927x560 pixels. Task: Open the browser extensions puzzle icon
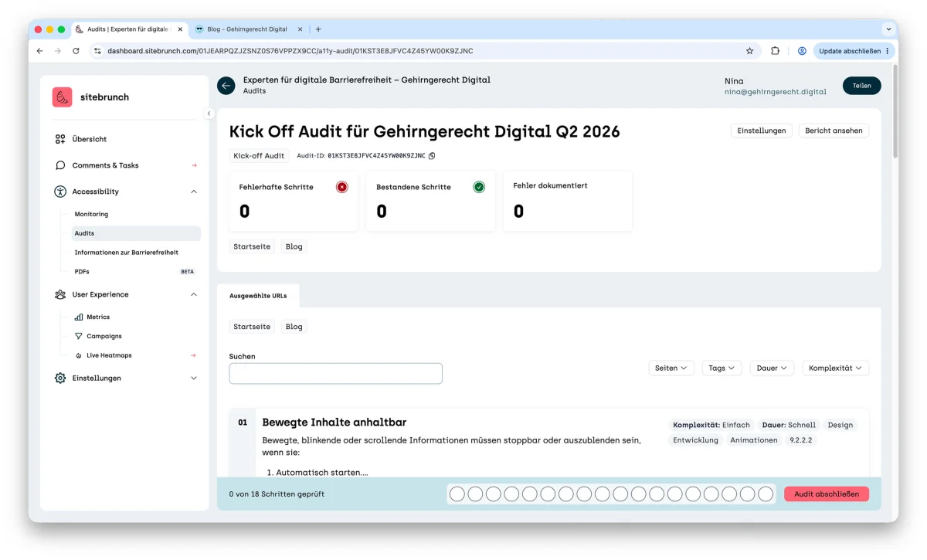(x=775, y=51)
